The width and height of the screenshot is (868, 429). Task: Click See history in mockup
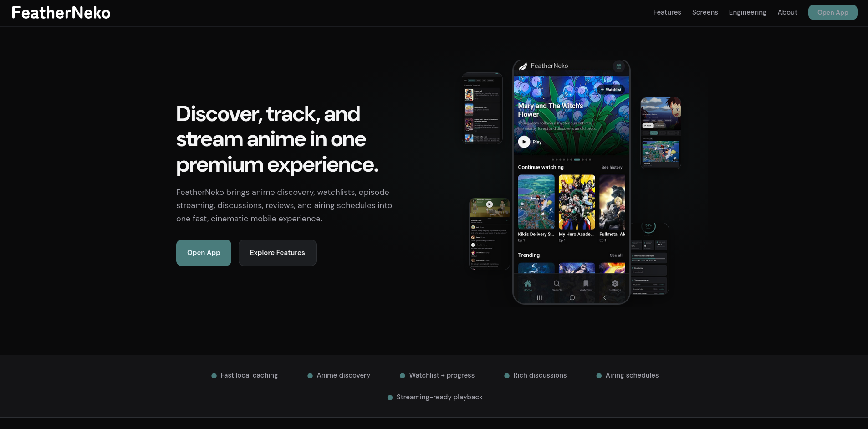pyautogui.click(x=612, y=168)
